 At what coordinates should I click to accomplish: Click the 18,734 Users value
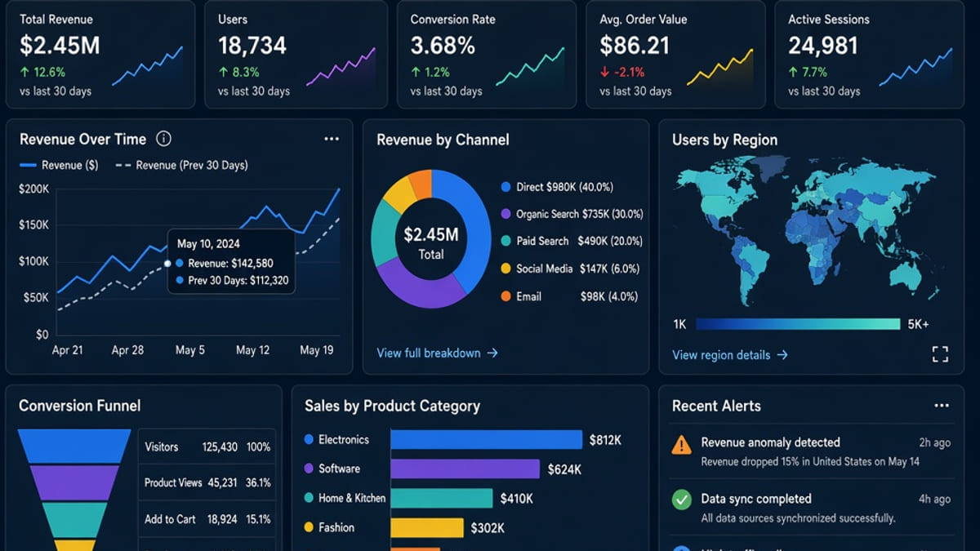pos(252,46)
